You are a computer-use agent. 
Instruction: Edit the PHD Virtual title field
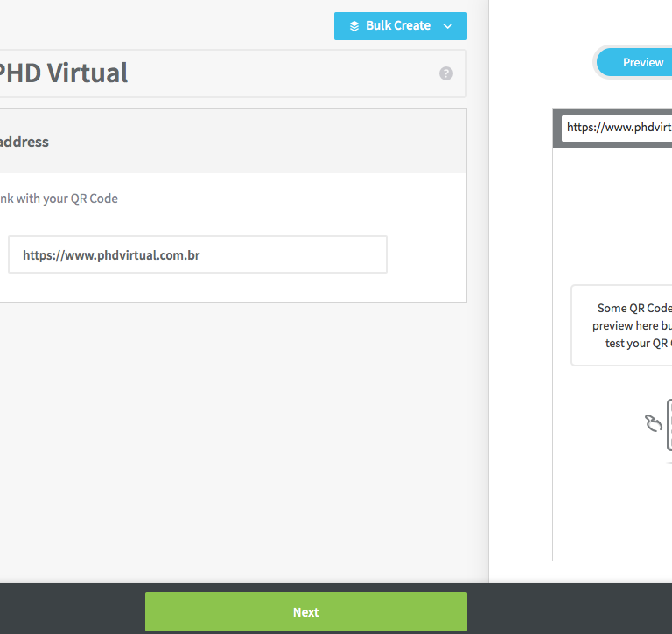pyautogui.click(x=231, y=73)
